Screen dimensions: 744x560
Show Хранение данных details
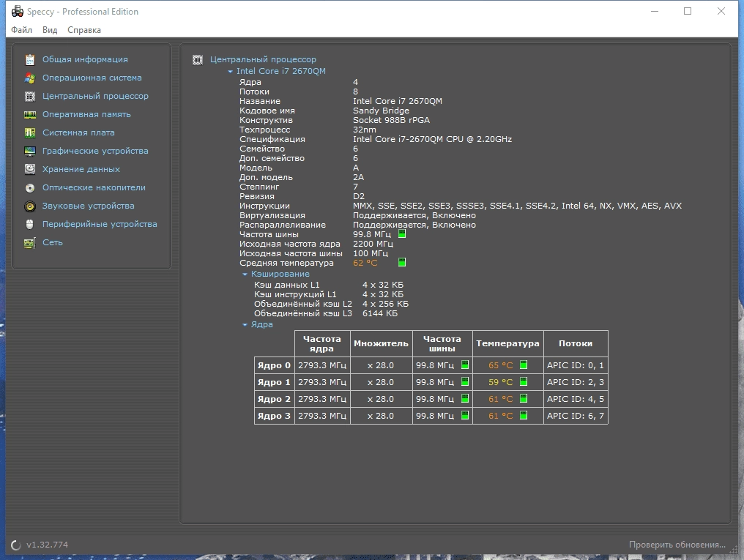[x=81, y=169]
